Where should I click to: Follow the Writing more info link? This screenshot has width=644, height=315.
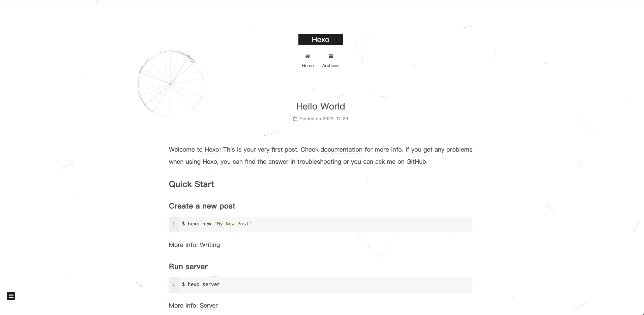tap(210, 245)
